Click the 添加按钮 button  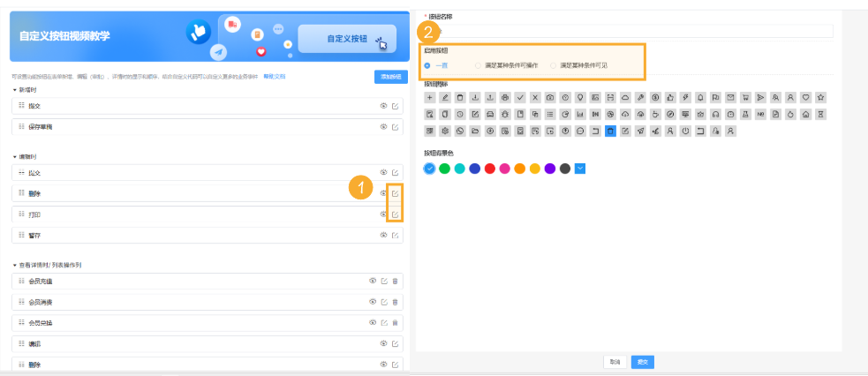pos(391,77)
